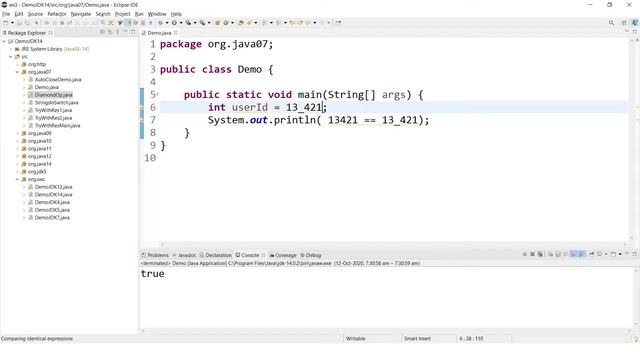Switch to the Coverage tab

[x=283, y=255]
